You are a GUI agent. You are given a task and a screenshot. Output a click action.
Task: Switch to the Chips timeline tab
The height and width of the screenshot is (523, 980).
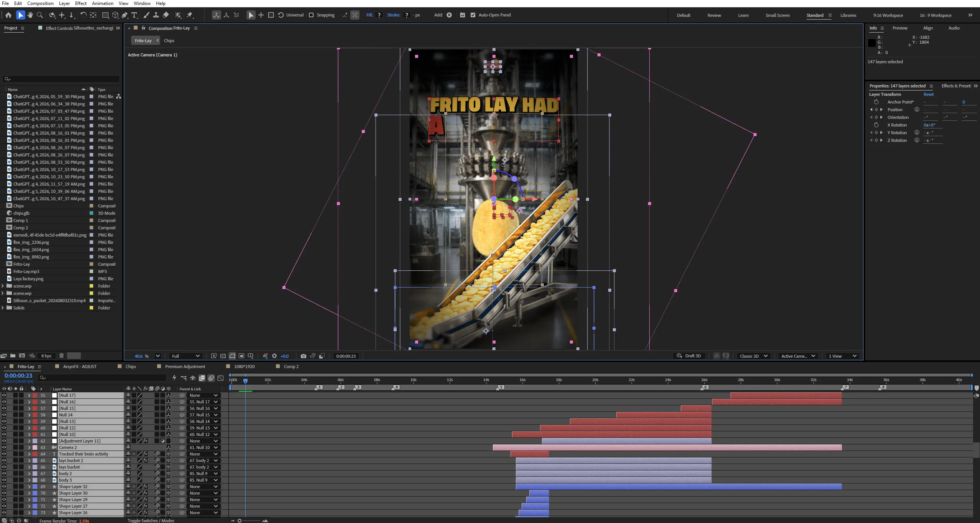[131, 367]
